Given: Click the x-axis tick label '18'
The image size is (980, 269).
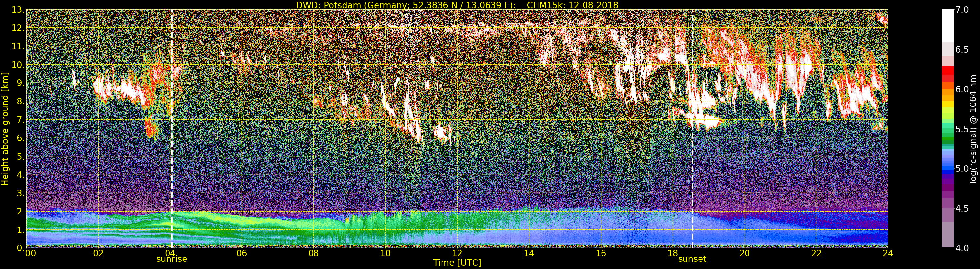Looking at the screenshot, I should pos(673,253).
